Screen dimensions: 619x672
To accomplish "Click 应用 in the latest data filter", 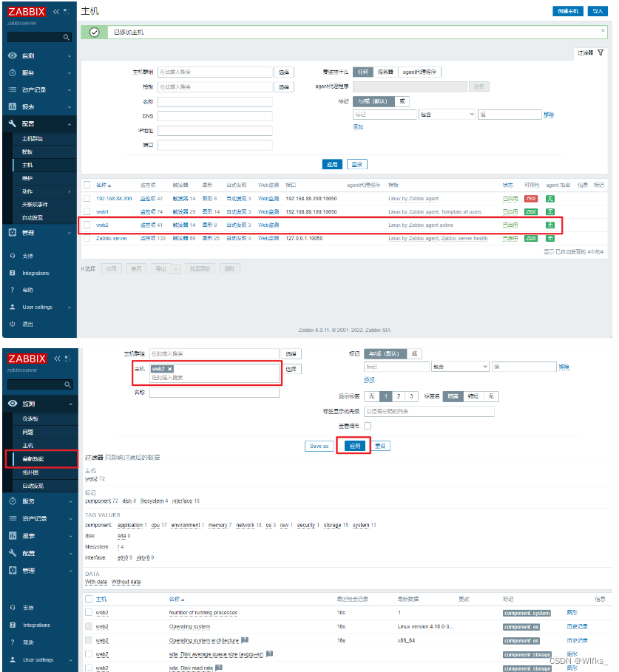I will (x=355, y=446).
